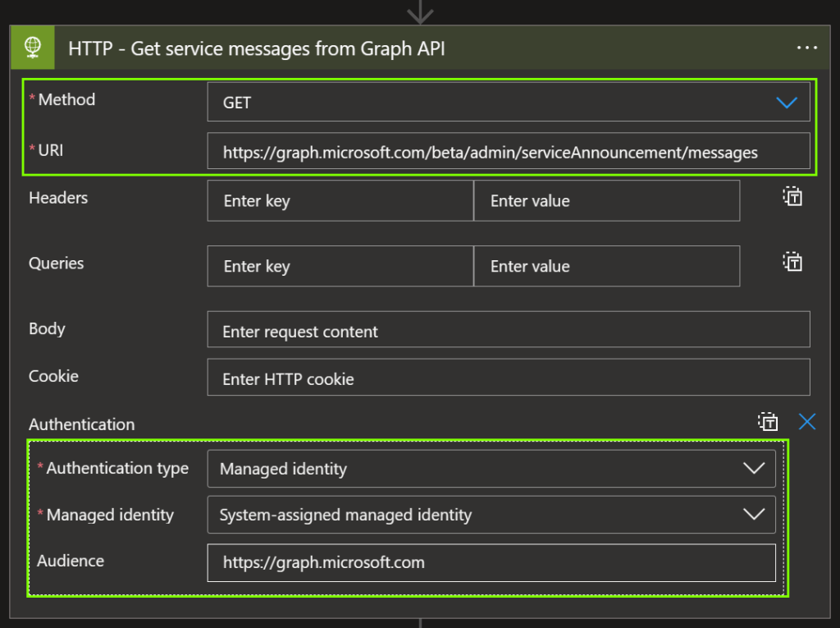Click the HTTP globe icon in header
The image size is (840, 628).
[33, 48]
